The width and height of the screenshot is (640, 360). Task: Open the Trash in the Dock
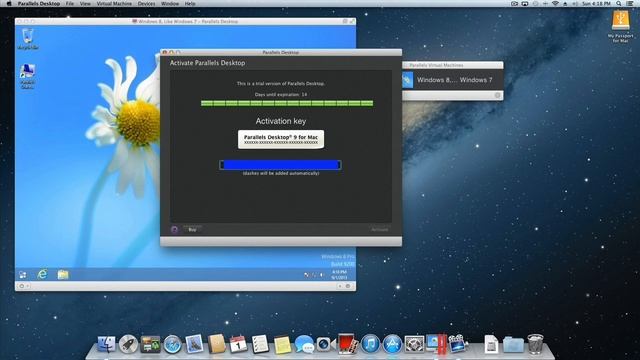pos(536,344)
